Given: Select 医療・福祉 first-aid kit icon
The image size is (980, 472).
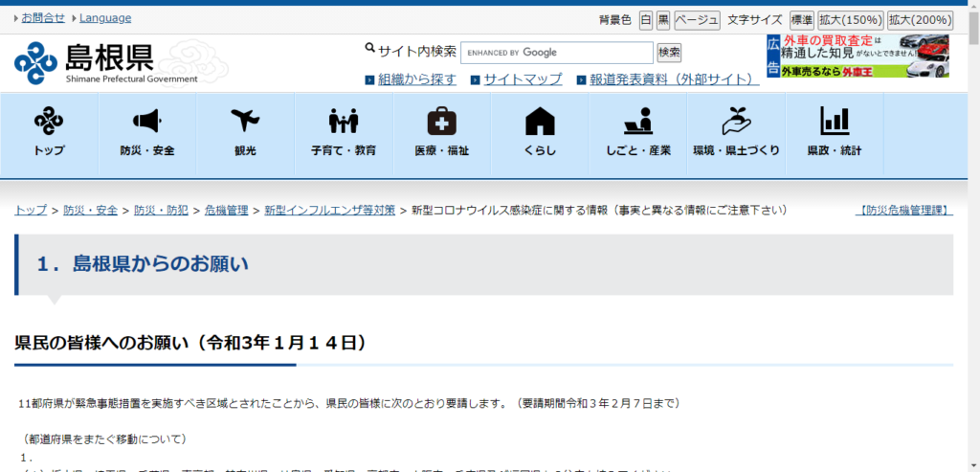Looking at the screenshot, I should 441,122.
